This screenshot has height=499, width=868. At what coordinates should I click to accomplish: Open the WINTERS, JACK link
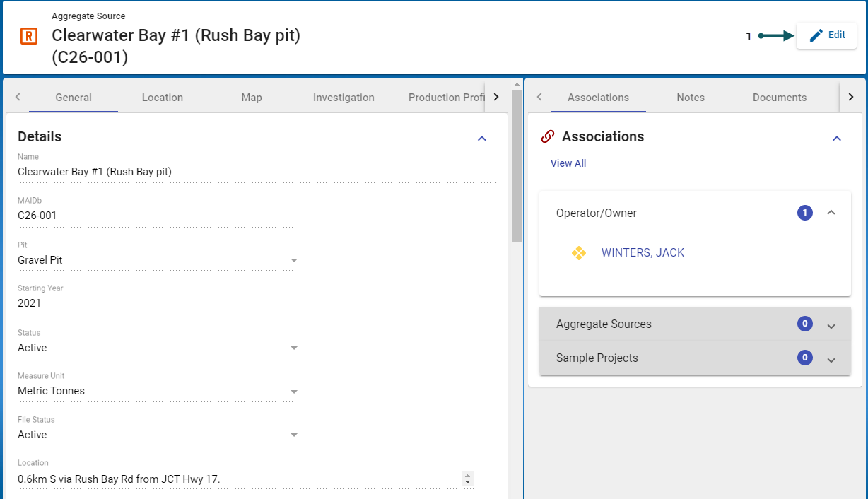tap(643, 253)
